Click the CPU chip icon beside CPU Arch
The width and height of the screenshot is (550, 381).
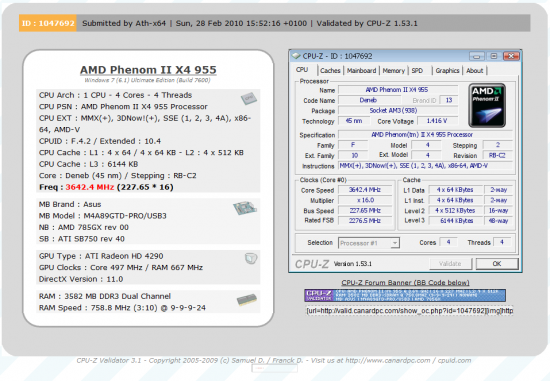click(249, 98)
